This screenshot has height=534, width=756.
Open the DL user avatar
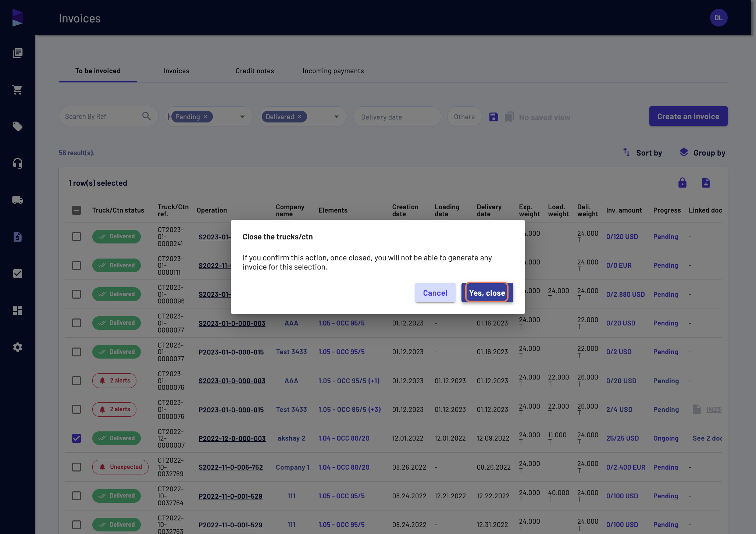[x=718, y=18]
